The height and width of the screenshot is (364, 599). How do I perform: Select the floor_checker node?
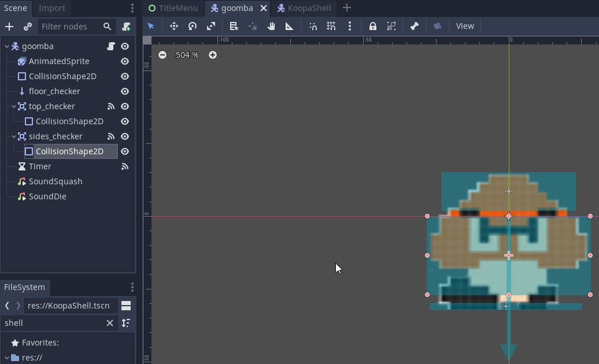pos(54,91)
